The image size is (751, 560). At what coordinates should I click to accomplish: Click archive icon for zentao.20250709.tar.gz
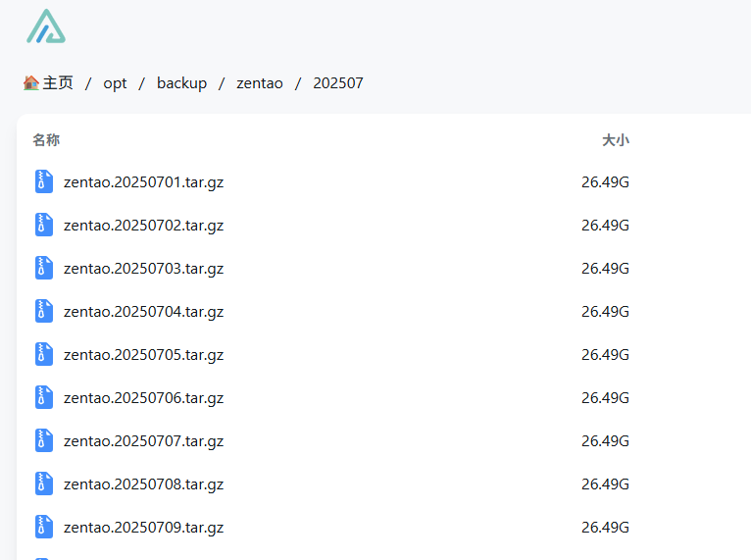43,527
